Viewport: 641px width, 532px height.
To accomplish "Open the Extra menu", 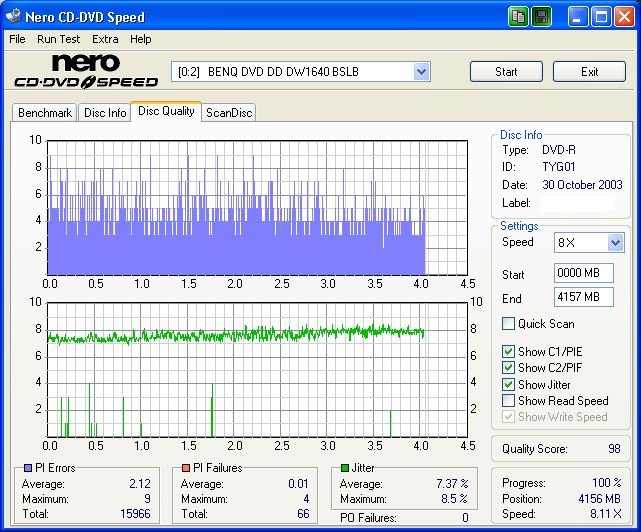I will (x=105, y=39).
